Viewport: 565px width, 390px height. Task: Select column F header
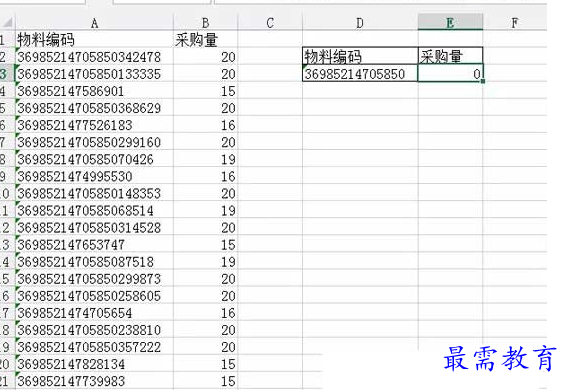(515, 23)
